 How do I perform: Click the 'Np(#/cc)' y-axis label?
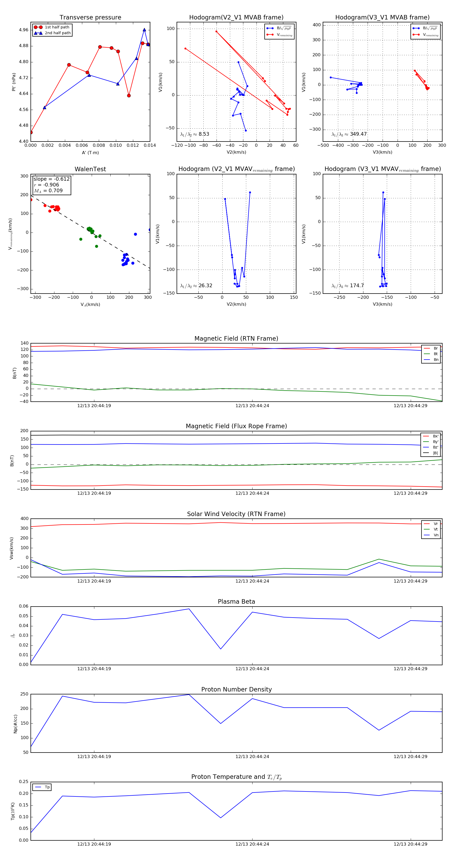(x=15, y=723)
